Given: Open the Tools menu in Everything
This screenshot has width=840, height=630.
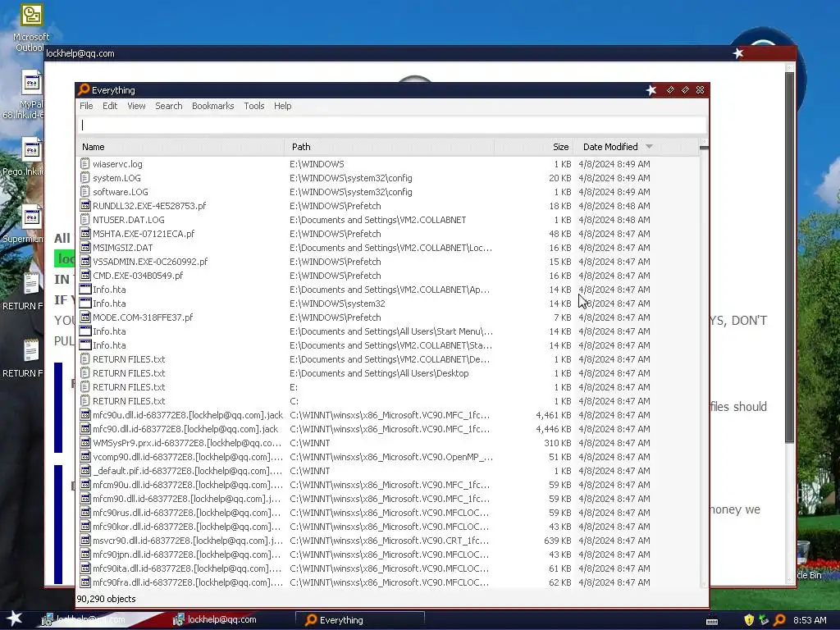Looking at the screenshot, I should click(254, 106).
